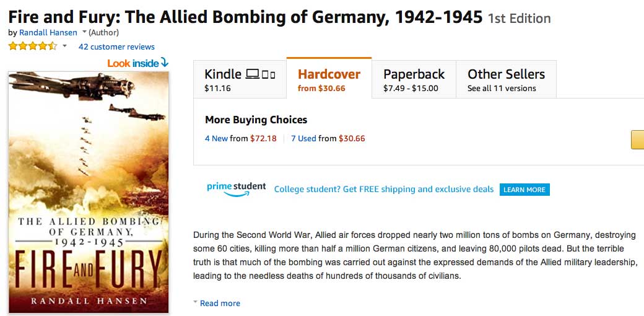Viewport: 644px width, 316px height.
Task: View 4 New offers link
Action: [x=216, y=138]
